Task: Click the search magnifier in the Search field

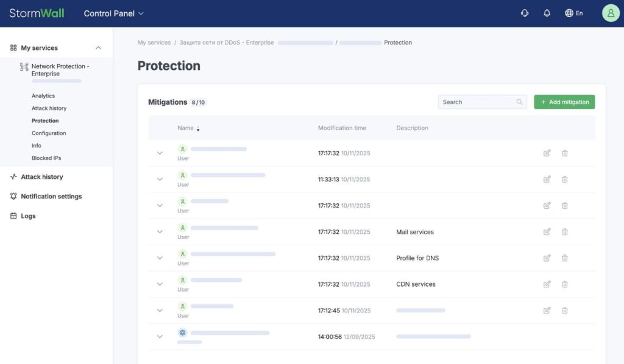Action: (519, 102)
